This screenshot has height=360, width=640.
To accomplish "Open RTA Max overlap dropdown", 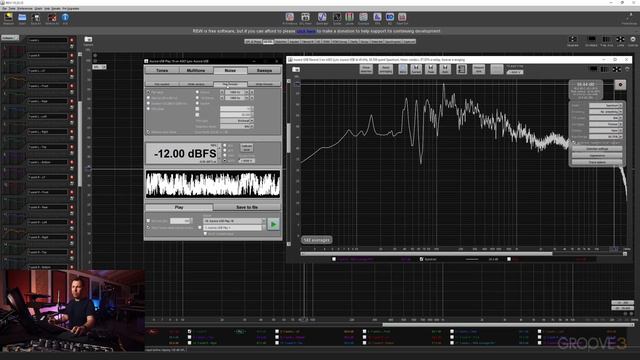I will (x=606, y=136).
